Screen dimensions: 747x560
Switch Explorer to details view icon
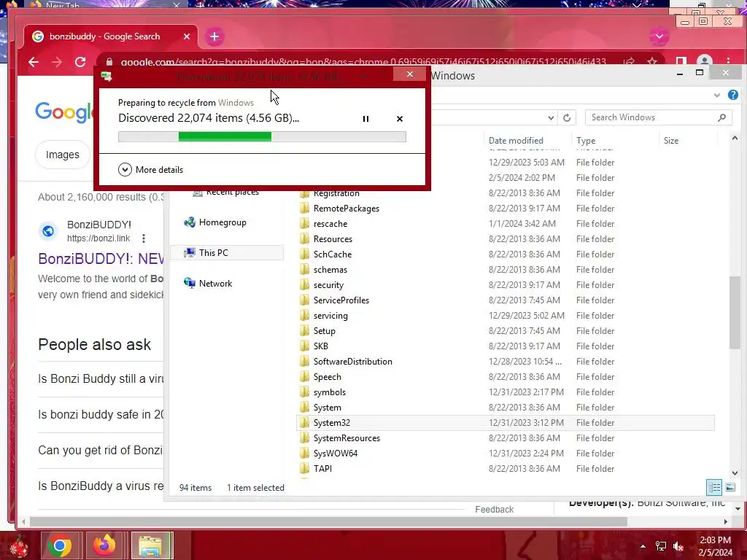[x=714, y=487]
